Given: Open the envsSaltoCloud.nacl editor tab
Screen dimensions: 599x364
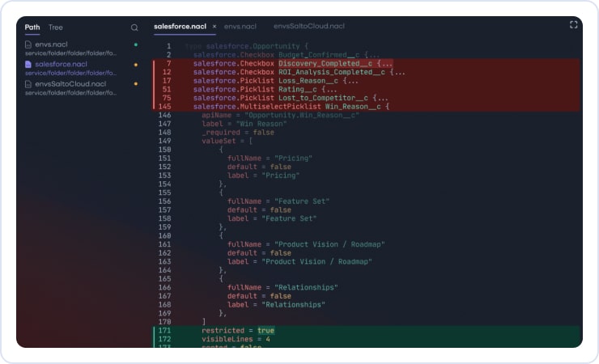Looking at the screenshot, I should pyautogui.click(x=308, y=26).
